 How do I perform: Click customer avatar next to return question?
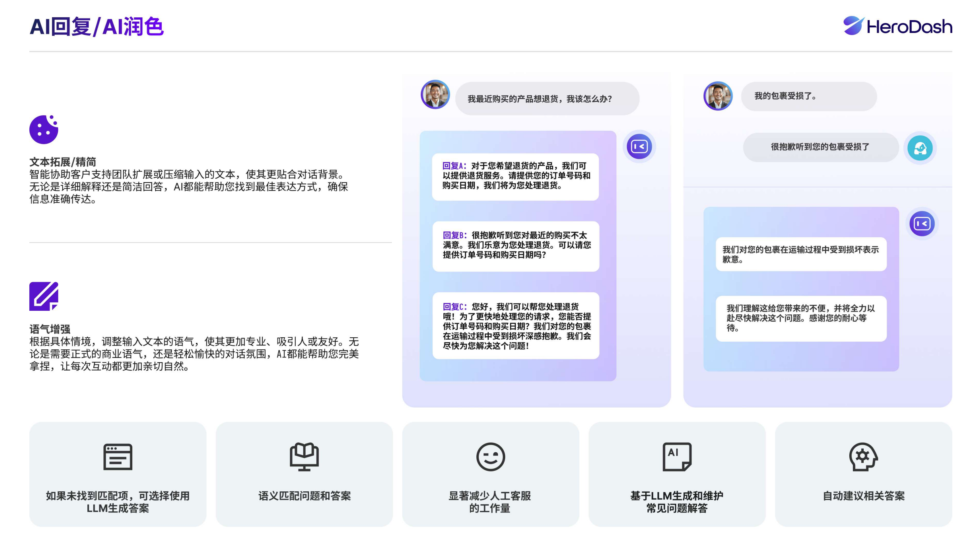pos(435,95)
